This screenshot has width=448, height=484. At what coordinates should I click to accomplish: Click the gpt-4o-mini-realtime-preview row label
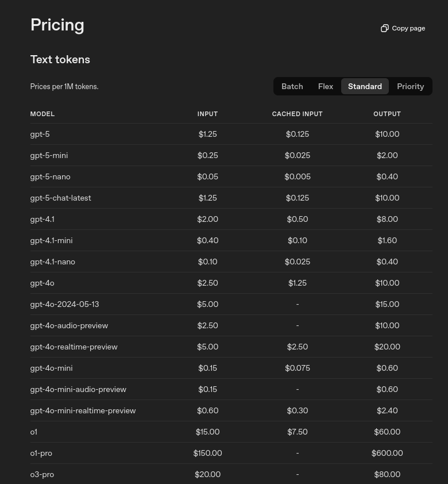[83, 411]
